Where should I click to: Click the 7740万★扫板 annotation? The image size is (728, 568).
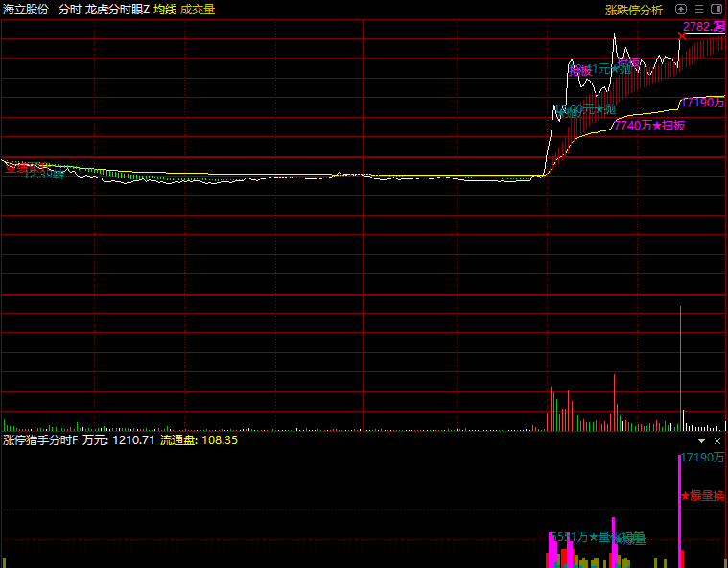coord(649,125)
